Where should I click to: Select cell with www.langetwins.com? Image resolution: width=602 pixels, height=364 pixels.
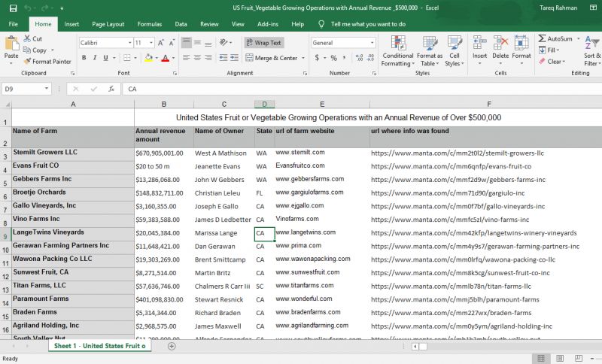click(322, 233)
